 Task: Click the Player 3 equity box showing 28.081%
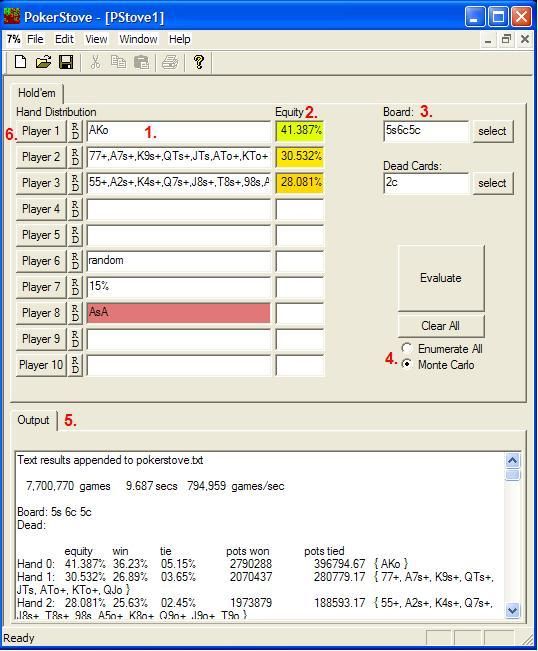click(x=300, y=183)
